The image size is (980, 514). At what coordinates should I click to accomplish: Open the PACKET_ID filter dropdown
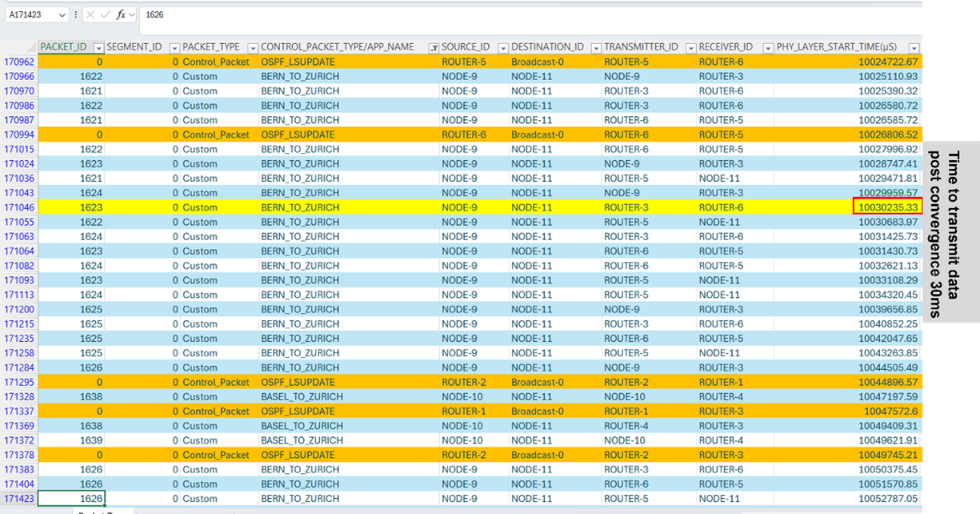tap(98, 47)
